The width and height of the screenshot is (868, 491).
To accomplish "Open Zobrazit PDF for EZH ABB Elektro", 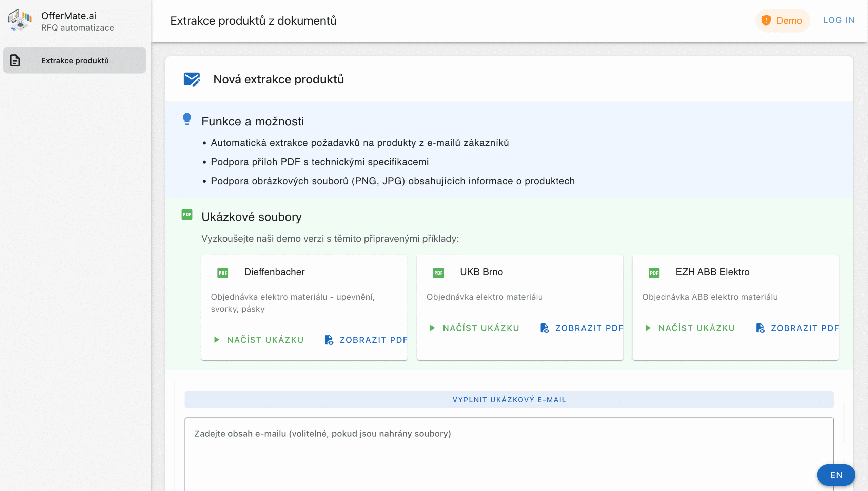I will tap(797, 328).
